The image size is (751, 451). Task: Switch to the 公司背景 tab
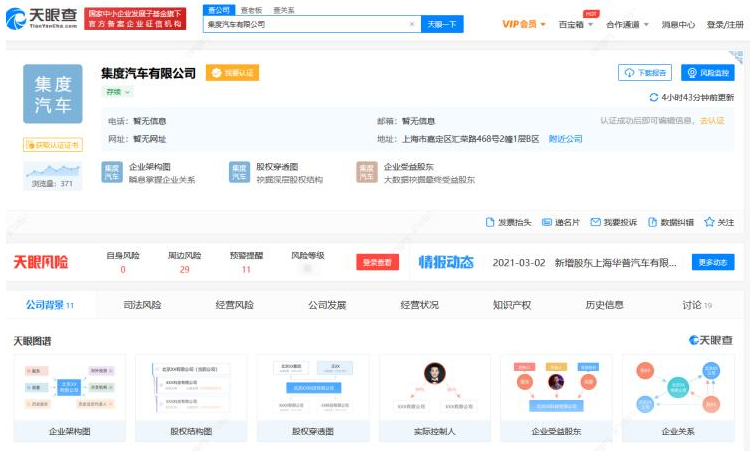(50, 305)
